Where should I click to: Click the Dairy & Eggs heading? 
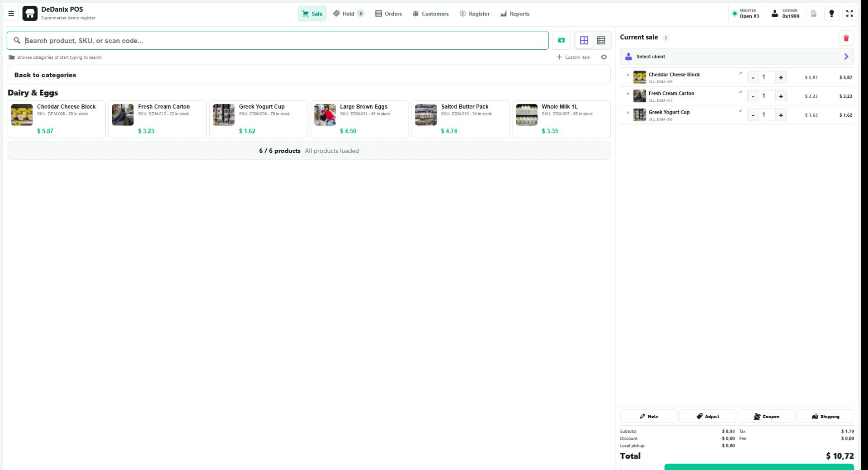pyautogui.click(x=33, y=93)
